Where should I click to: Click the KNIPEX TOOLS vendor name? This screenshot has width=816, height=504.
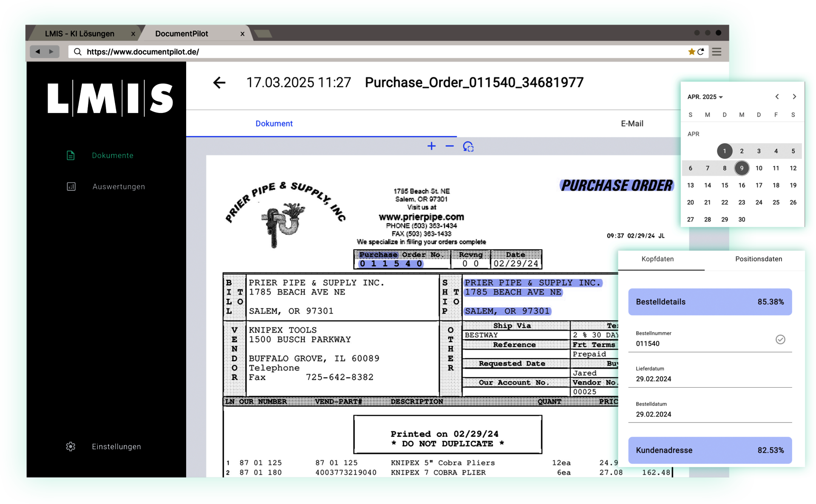283,330
